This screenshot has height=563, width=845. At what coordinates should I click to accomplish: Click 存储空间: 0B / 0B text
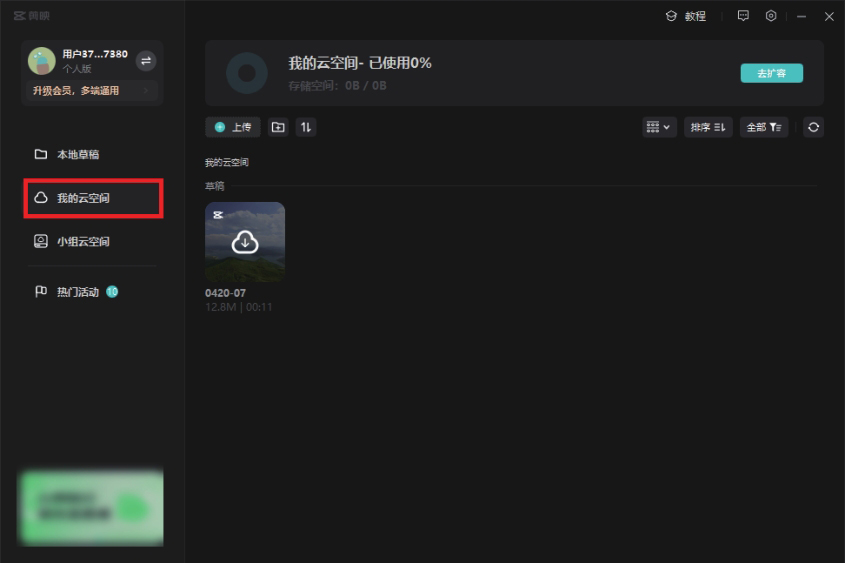(x=337, y=86)
